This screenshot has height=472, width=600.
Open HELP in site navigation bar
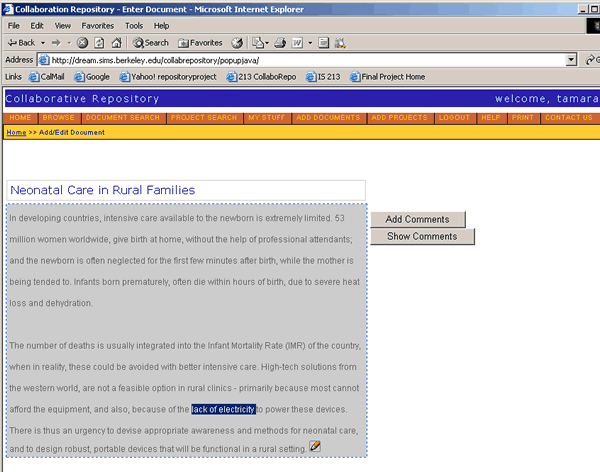pyautogui.click(x=491, y=118)
